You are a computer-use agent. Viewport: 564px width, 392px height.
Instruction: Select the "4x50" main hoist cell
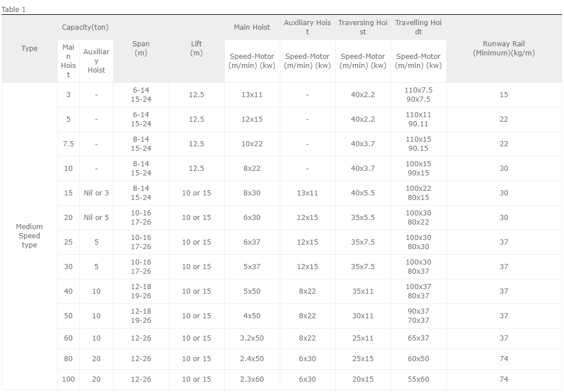(x=252, y=316)
